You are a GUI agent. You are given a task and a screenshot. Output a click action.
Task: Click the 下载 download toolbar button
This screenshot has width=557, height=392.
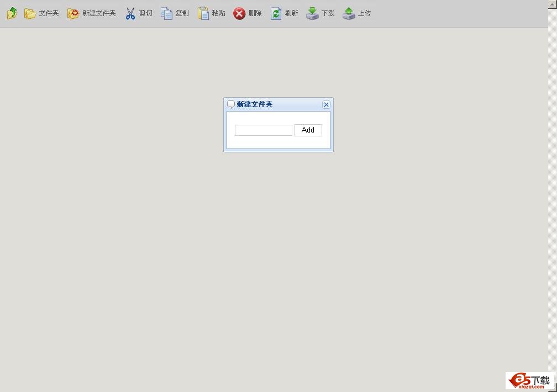(320, 13)
